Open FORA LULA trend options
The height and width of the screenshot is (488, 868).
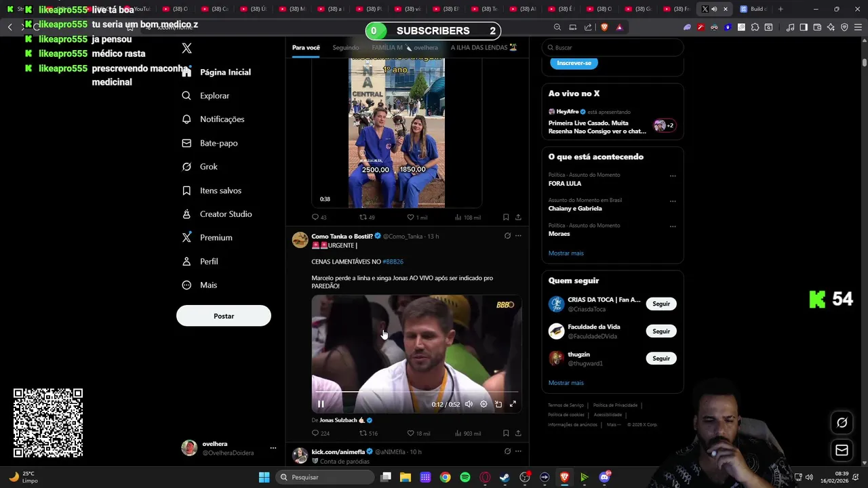pos(673,176)
